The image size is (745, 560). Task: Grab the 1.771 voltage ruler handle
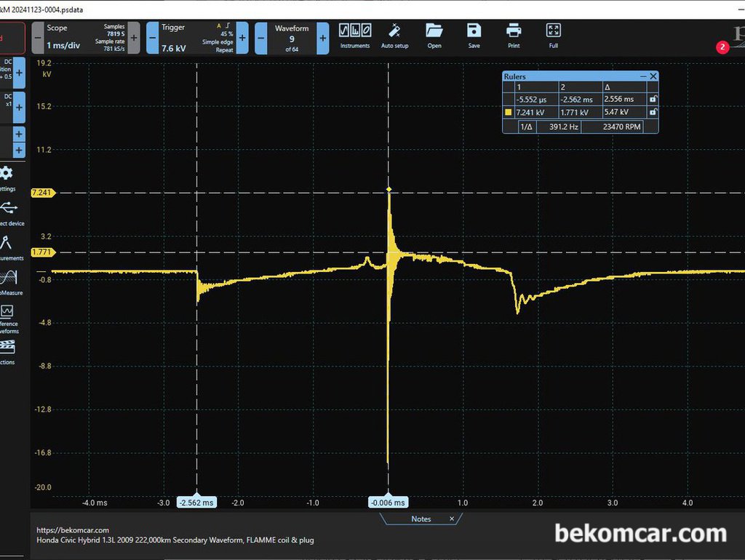(x=42, y=252)
